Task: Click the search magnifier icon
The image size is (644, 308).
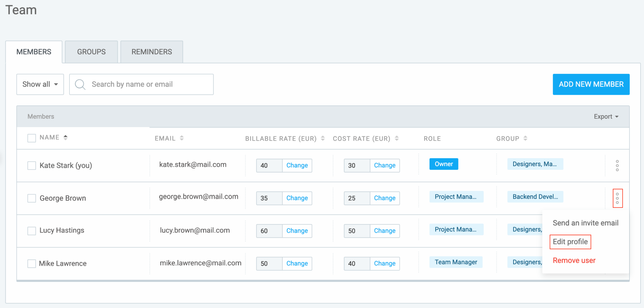Action: coord(80,84)
